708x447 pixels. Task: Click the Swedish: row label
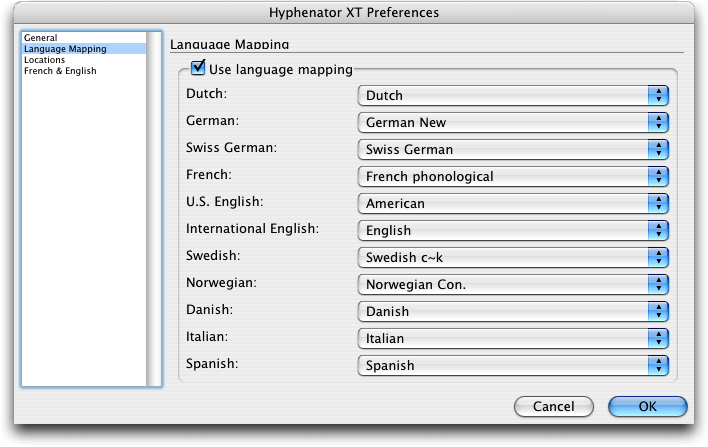(x=213, y=256)
